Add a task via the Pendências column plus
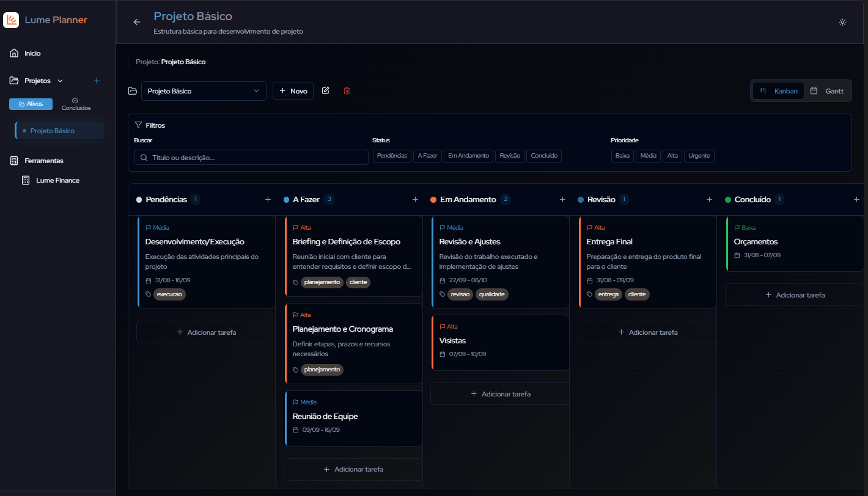Viewport: 868px width, 496px height. [268, 199]
